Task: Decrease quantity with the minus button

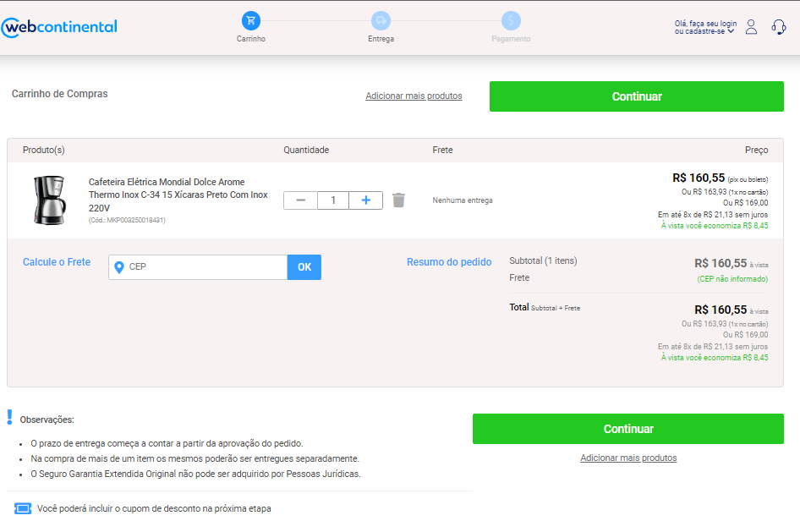Action: pyautogui.click(x=300, y=200)
